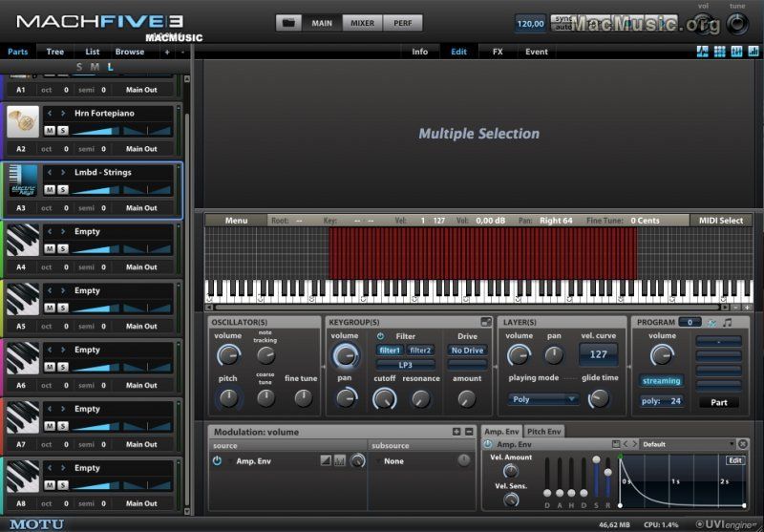Toggle the Amp. Env modulation power button

point(218,461)
